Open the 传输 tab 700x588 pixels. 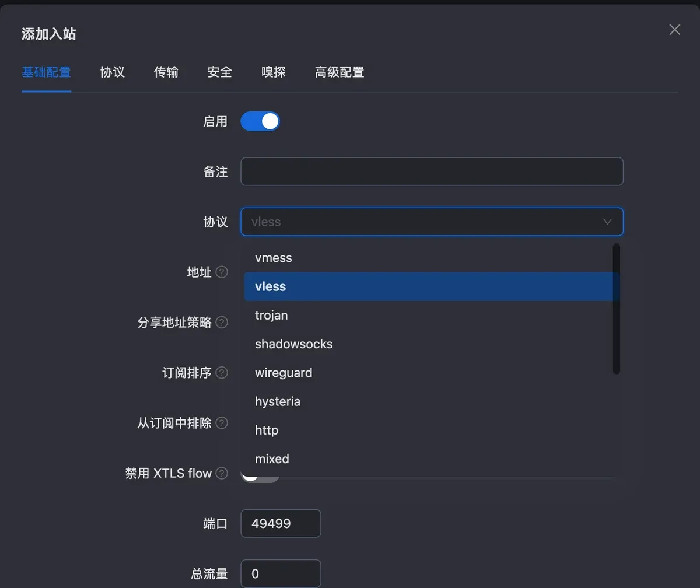point(166,72)
